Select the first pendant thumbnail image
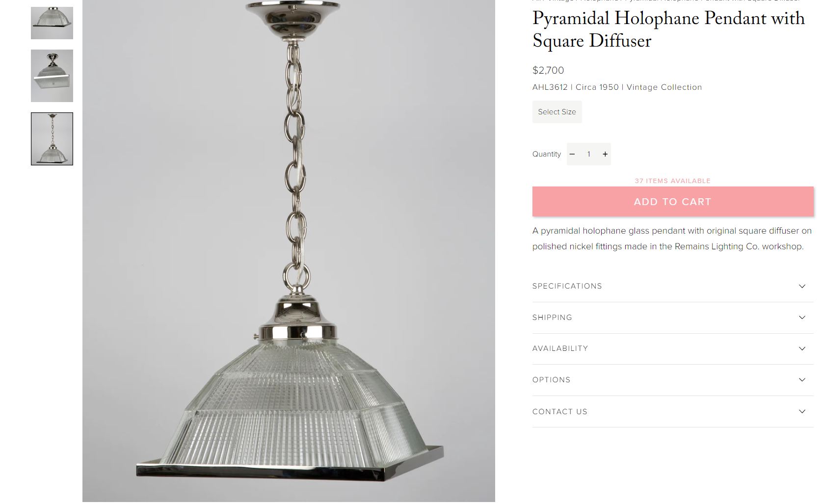Image resolution: width=821 pixels, height=504 pixels. coord(52,23)
